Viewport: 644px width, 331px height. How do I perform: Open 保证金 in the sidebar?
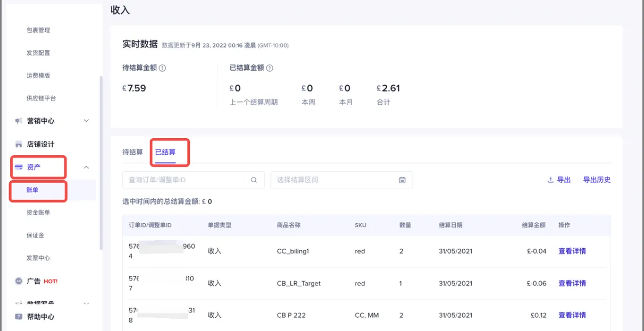[35, 235]
